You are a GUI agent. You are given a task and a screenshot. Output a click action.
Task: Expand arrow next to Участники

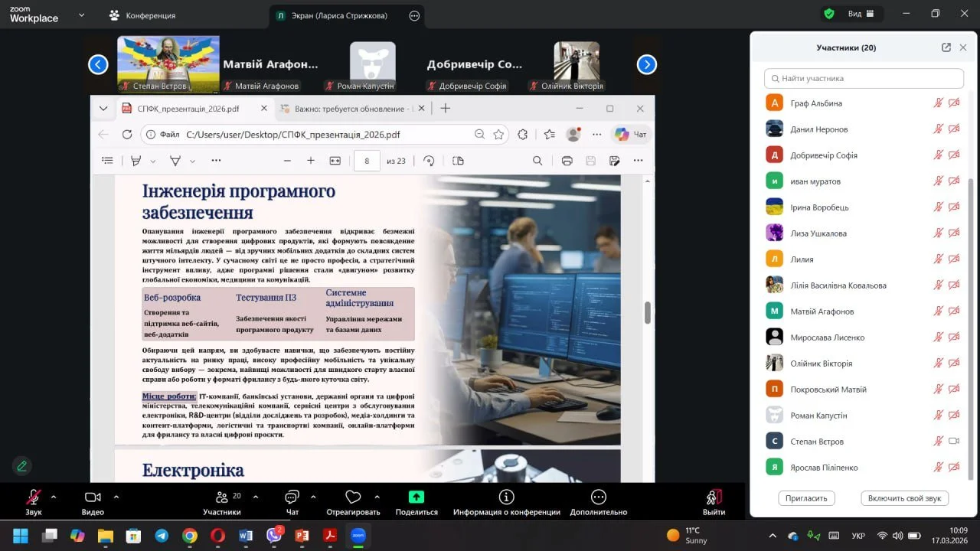tap(256, 497)
